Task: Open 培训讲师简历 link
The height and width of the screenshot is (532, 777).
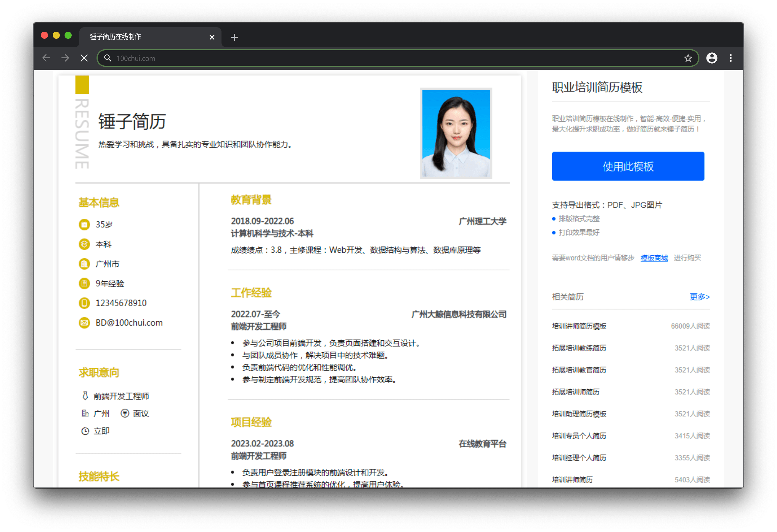Action: point(572,480)
